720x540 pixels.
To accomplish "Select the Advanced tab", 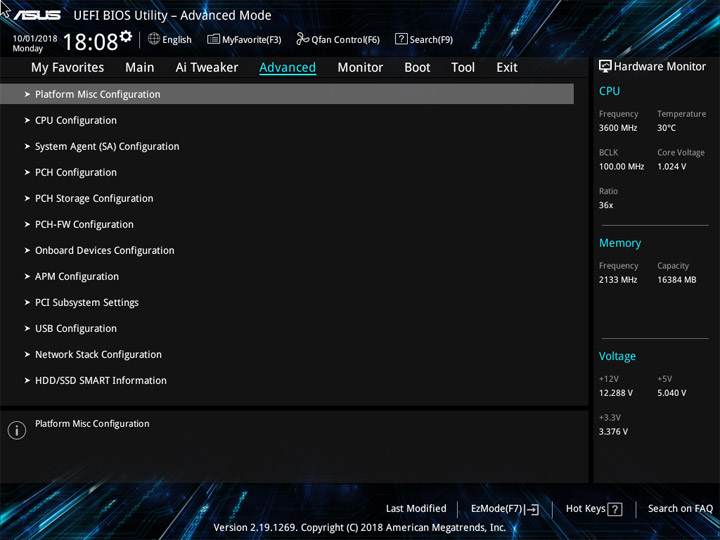I will pos(287,68).
